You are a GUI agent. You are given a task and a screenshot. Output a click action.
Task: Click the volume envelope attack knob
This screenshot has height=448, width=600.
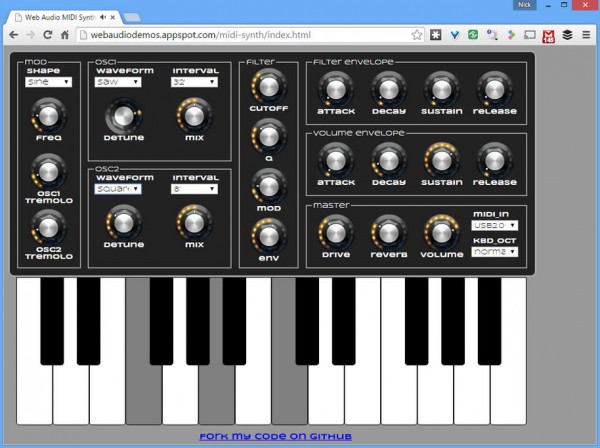pos(336,161)
